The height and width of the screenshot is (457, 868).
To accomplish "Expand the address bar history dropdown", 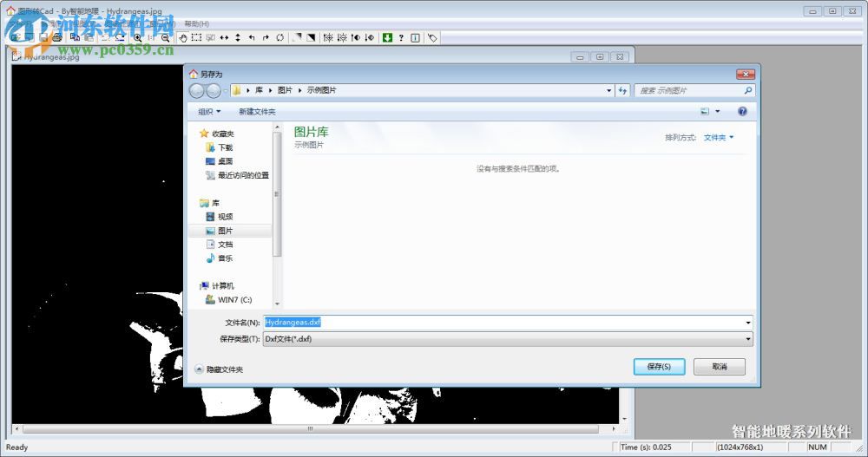I will (x=609, y=90).
